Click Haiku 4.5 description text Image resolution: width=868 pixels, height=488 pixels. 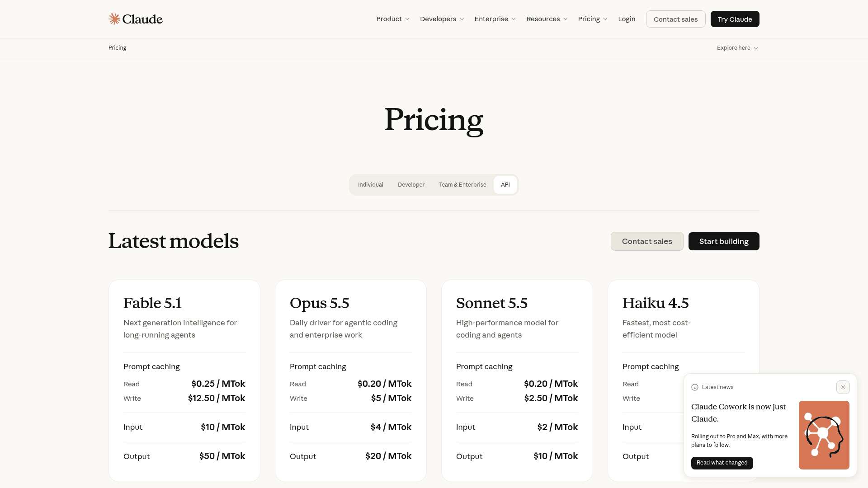pyautogui.click(x=656, y=329)
